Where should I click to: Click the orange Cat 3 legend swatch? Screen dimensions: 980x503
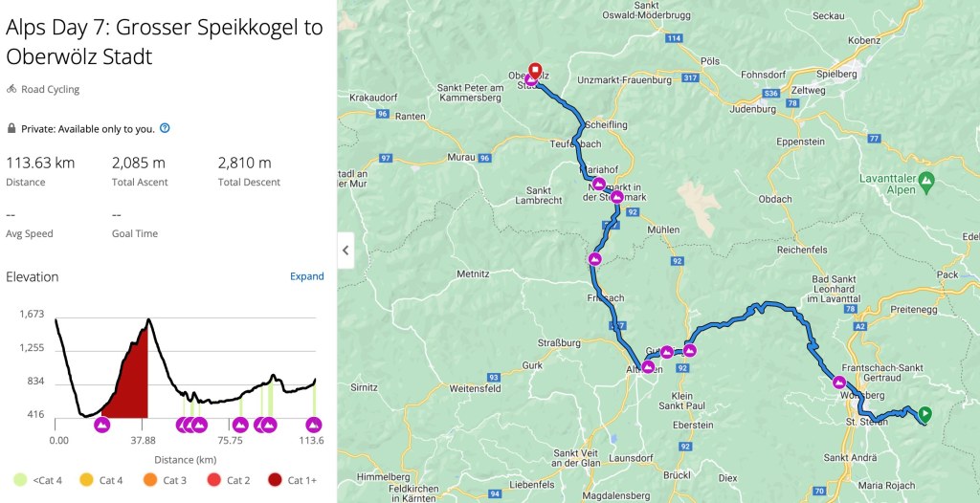click(x=147, y=479)
